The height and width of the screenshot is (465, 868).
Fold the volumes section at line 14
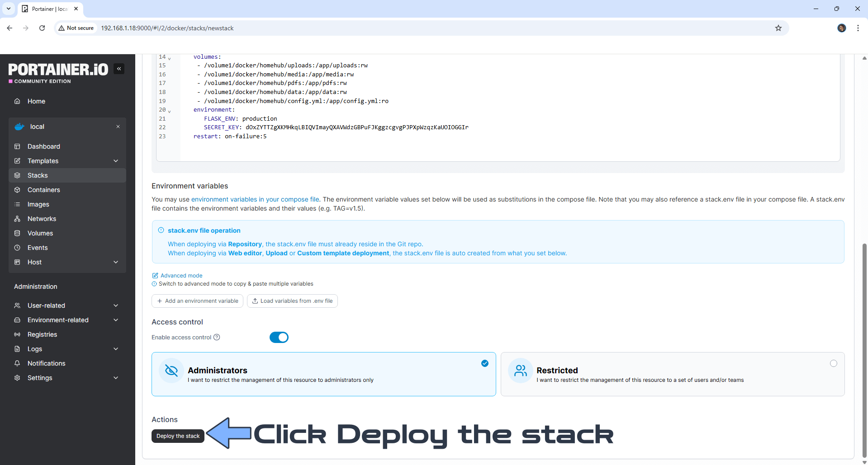pos(170,58)
